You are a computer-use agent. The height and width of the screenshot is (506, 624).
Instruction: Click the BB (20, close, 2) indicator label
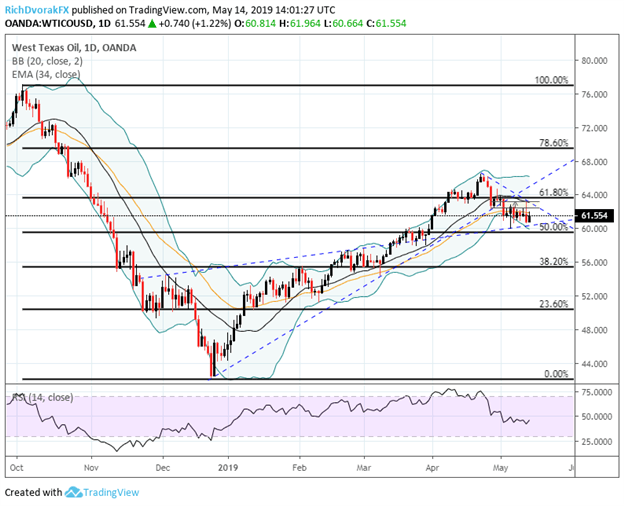[x=47, y=61]
